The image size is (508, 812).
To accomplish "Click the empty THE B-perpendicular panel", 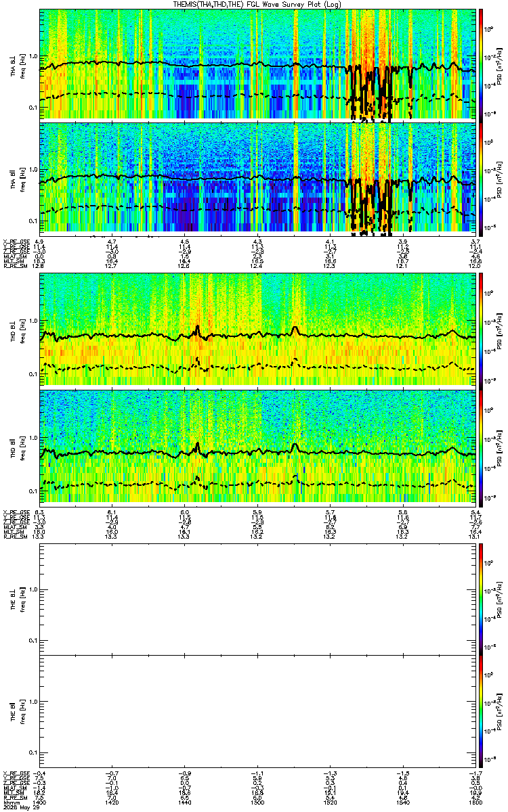I will coord(257,598).
